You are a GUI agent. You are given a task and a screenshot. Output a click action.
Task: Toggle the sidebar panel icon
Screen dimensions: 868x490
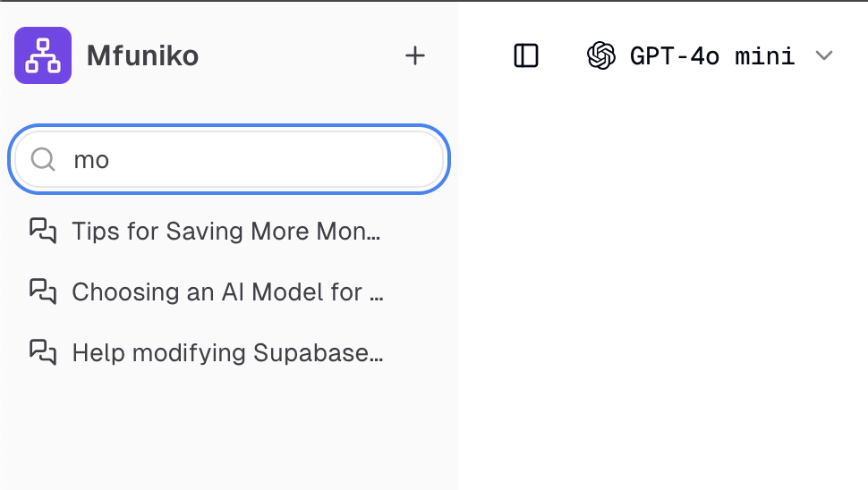(526, 55)
